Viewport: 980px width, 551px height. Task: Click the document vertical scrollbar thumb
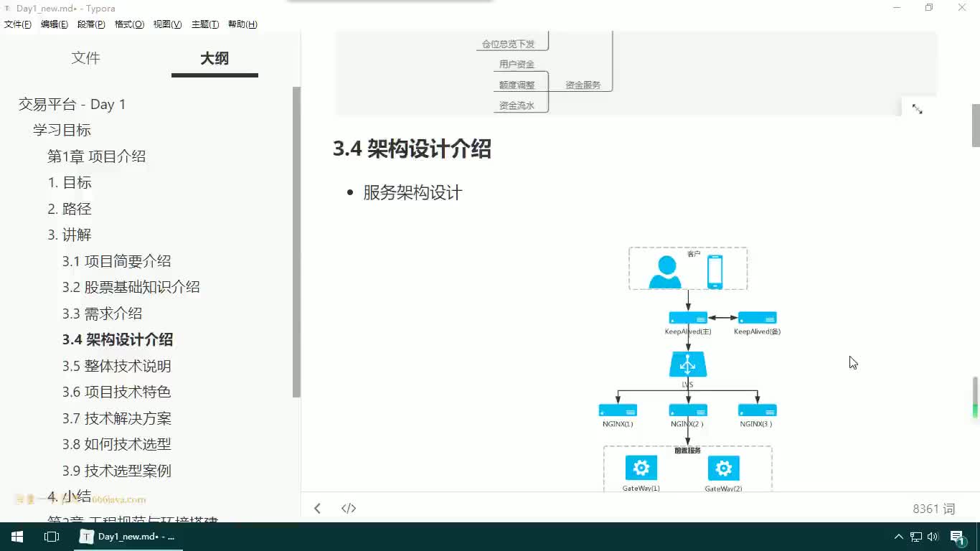(976, 125)
